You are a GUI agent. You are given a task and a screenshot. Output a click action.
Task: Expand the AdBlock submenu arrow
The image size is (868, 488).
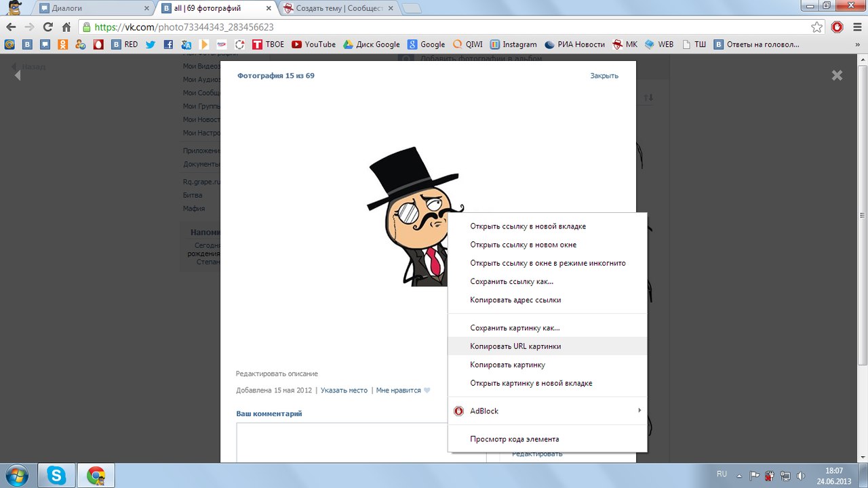pos(639,410)
